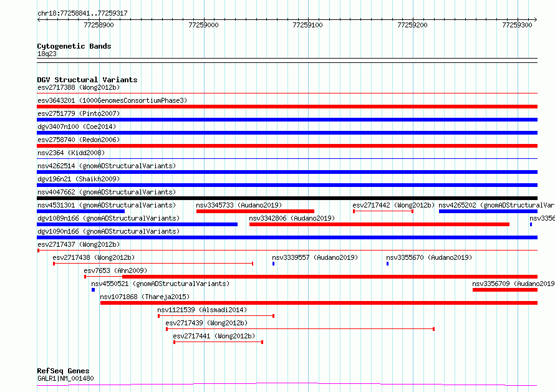Select the blue nsv4531301 variant bar
555x392 pixels.
(80, 211)
